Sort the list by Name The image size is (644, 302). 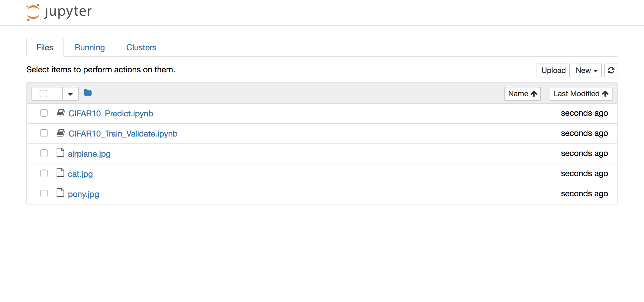[522, 93]
